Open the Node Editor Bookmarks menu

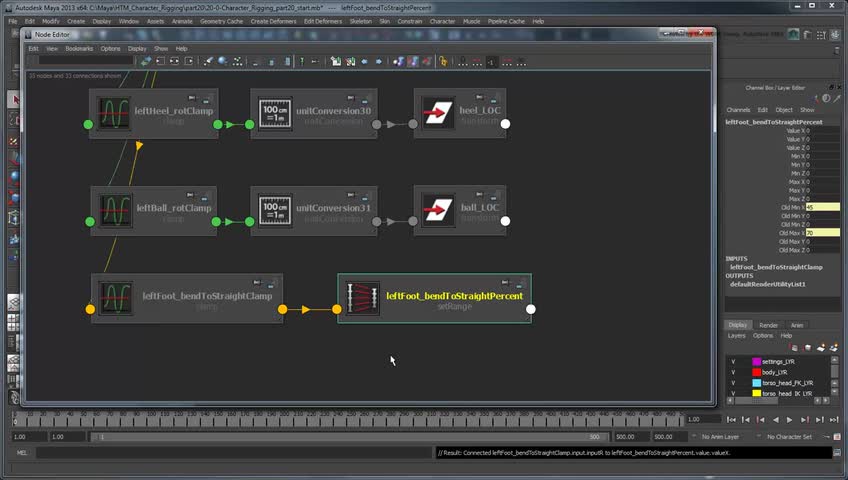(79, 49)
